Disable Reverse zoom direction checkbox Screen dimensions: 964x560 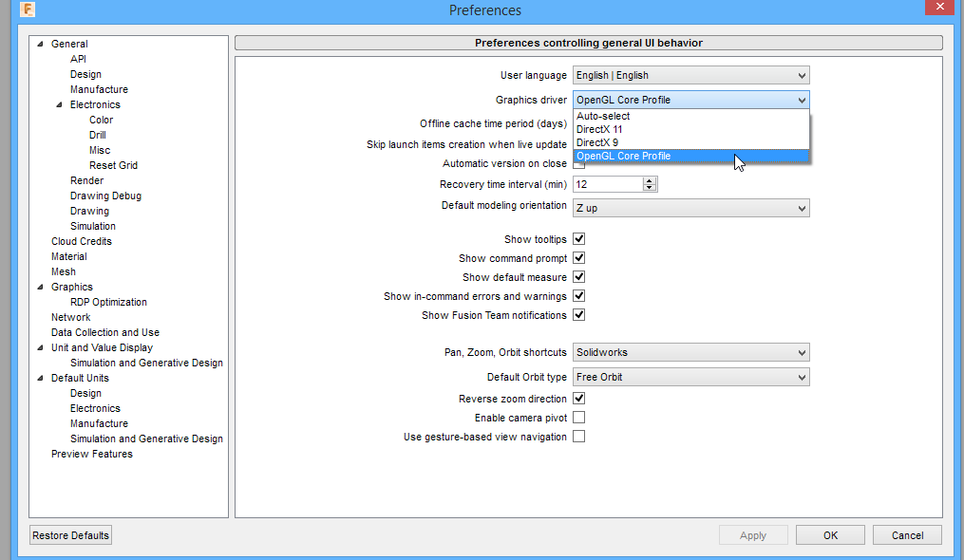pos(578,399)
